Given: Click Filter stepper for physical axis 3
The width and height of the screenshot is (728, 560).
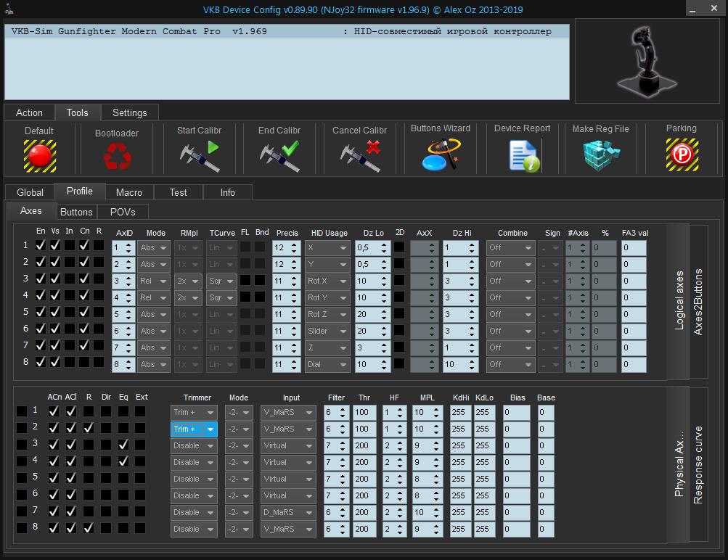Looking at the screenshot, I should click(343, 446).
